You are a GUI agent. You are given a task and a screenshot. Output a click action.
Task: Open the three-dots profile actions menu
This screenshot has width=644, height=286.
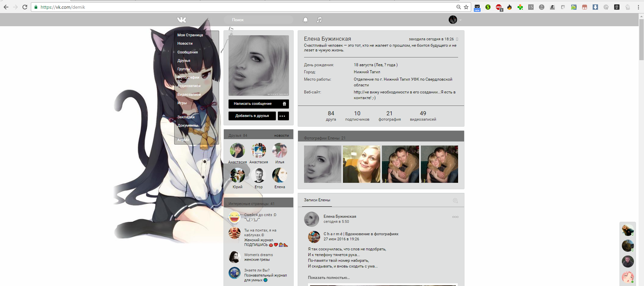[x=283, y=116]
